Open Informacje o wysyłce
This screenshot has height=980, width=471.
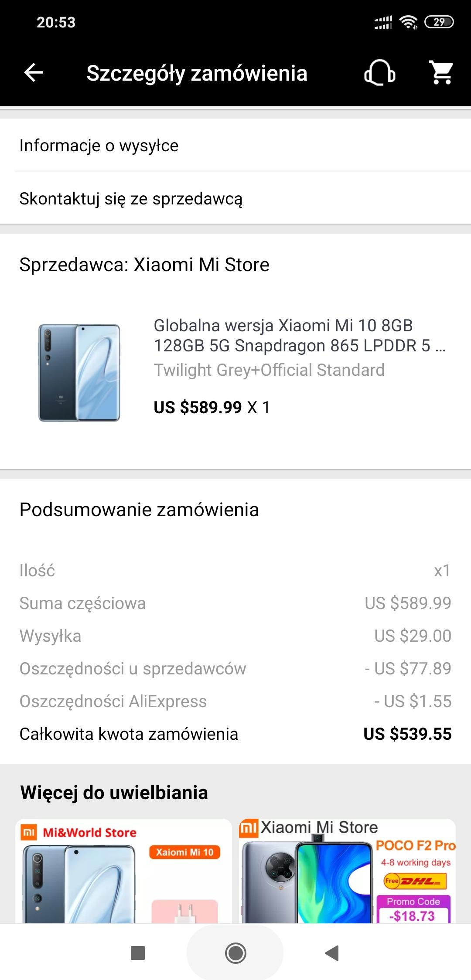99,146
